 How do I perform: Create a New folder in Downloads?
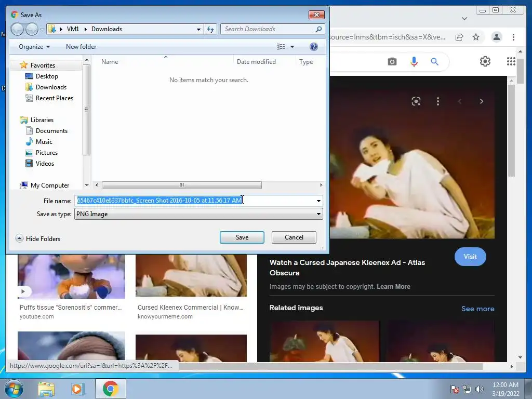(x=81, y=47)
